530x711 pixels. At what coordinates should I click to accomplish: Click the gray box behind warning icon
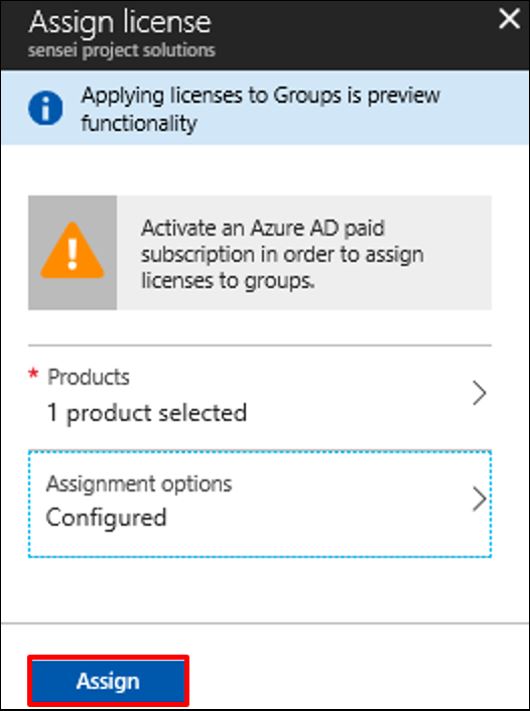[x=73, y=253]
